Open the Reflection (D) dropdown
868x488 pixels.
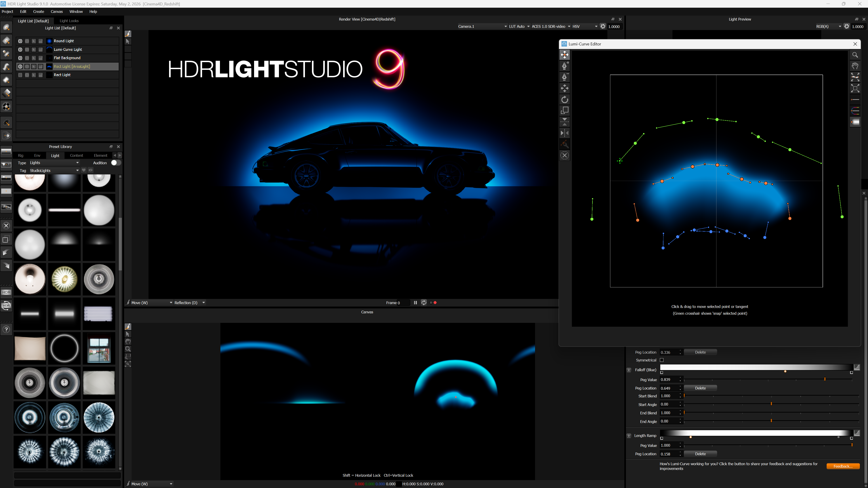(x=189, y=303)
